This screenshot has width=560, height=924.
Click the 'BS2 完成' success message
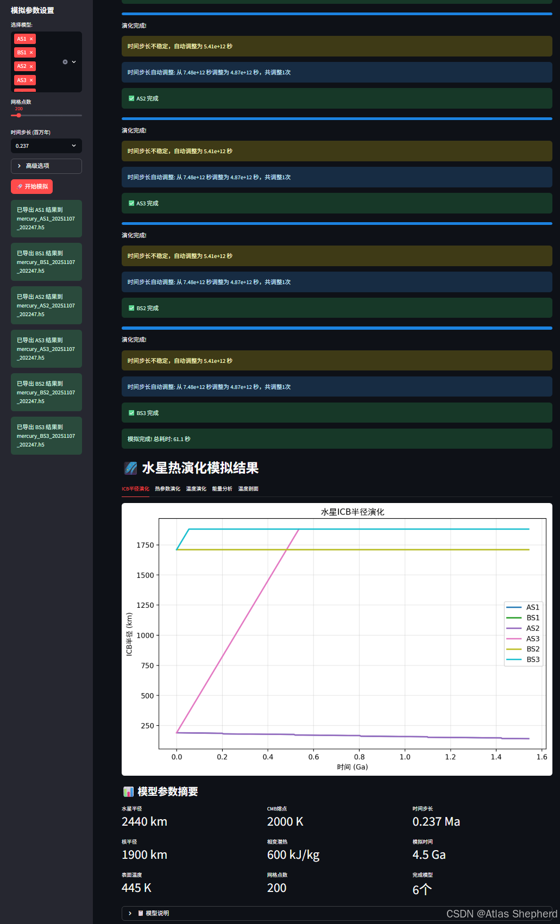tap(337, 308)
